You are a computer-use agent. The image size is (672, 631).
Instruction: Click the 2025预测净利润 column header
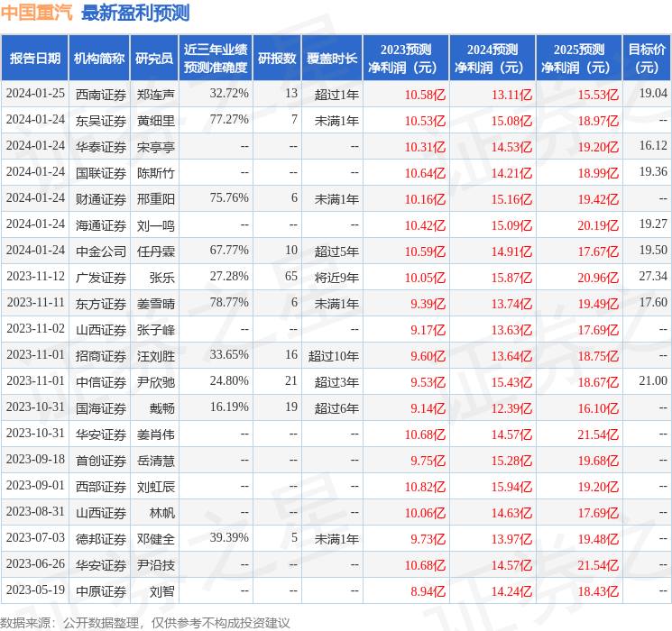click(x=578, y=59)
